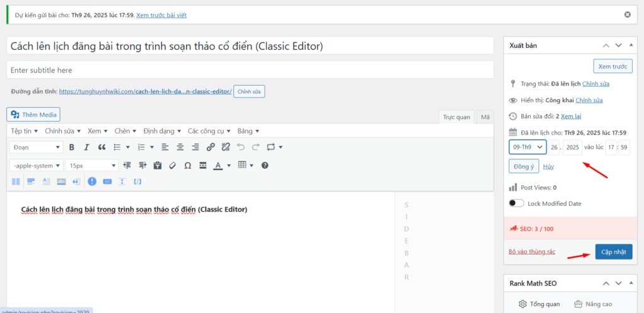Viewport: 644px width, 313px height.
Task: Open the keyboard shortcuts help icon
Action: coord(265,166)
